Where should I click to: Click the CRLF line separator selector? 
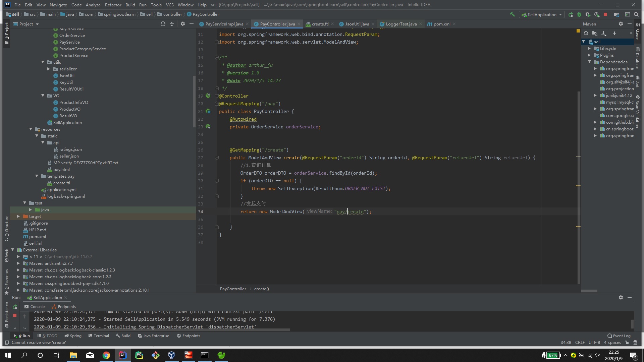click(580, 343)
